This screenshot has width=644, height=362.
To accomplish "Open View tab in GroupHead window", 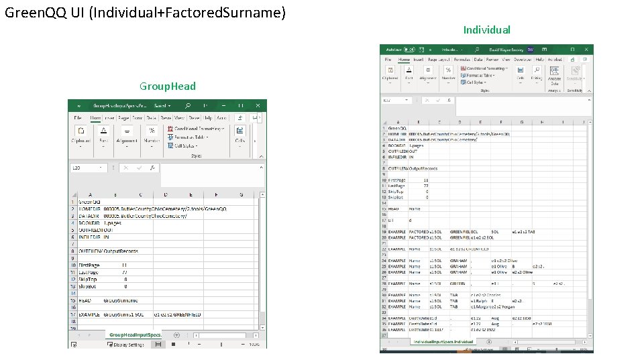I will tap(179, 118).
